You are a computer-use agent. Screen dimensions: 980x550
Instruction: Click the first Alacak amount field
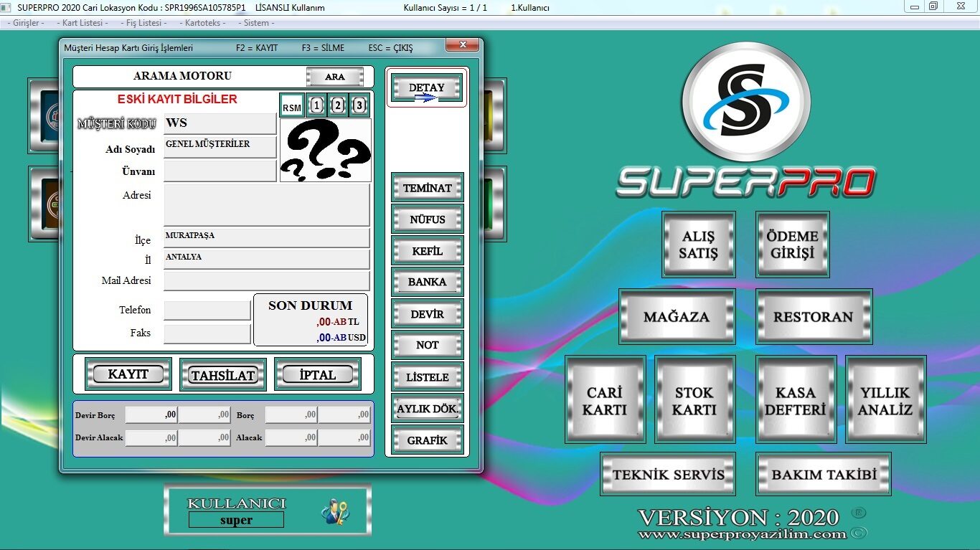pos(291,437)
